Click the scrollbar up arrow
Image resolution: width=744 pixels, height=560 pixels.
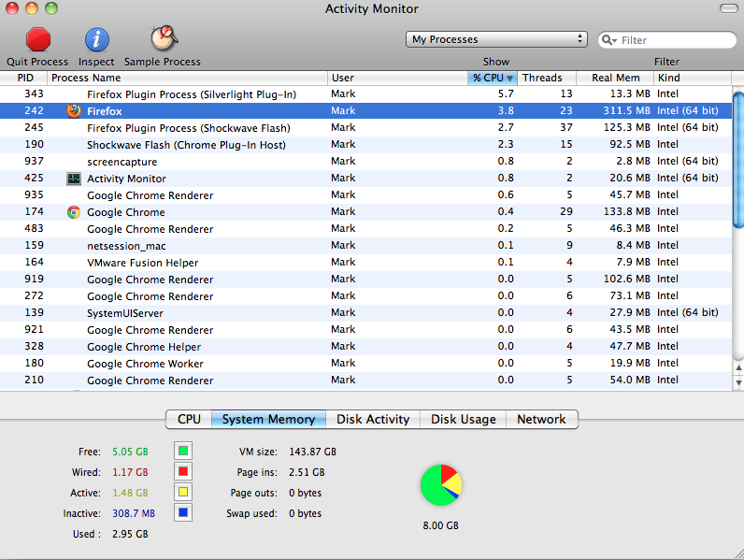tap(738, 367)
